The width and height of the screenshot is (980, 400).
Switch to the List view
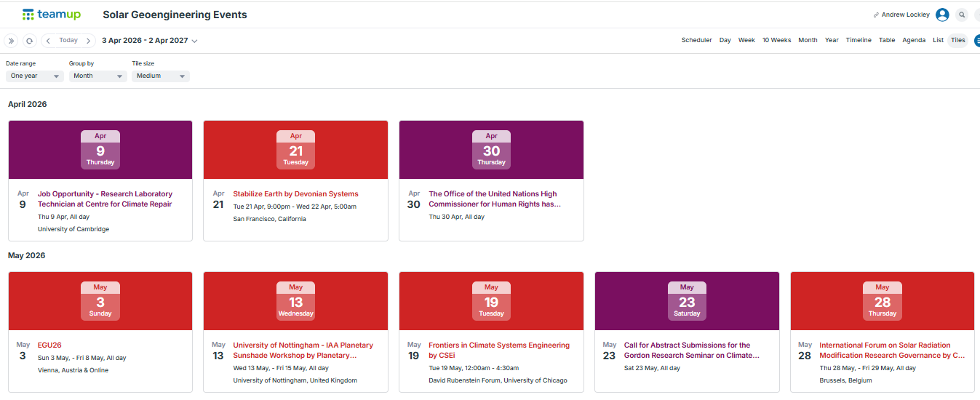tap(939, 40)
